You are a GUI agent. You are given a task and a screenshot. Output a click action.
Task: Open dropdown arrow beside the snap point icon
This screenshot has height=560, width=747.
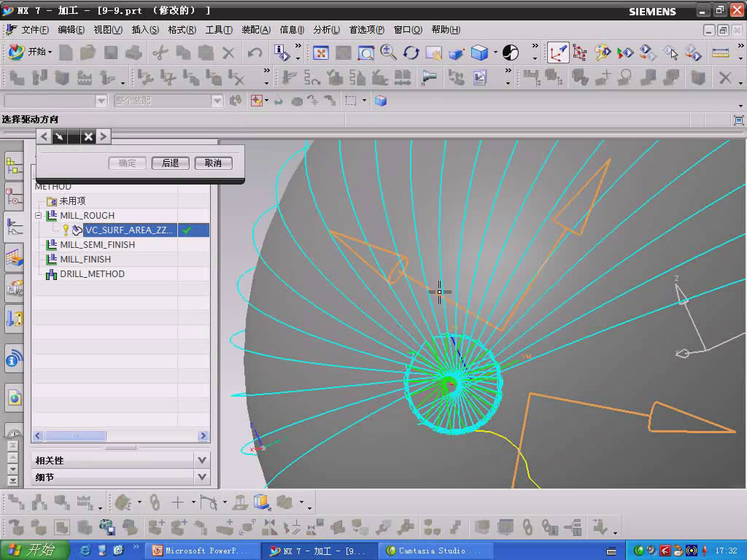[x=266, y=101]
